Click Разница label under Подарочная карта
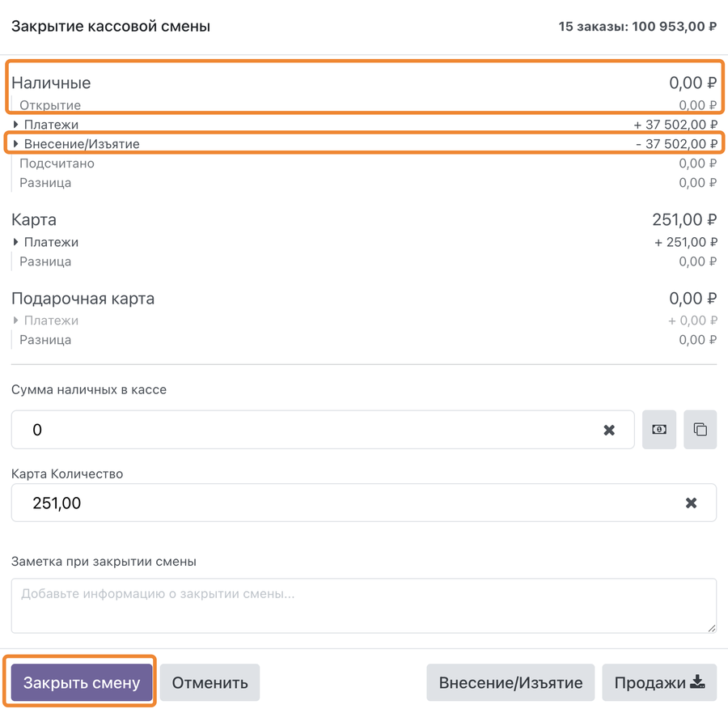 point(45,340)
